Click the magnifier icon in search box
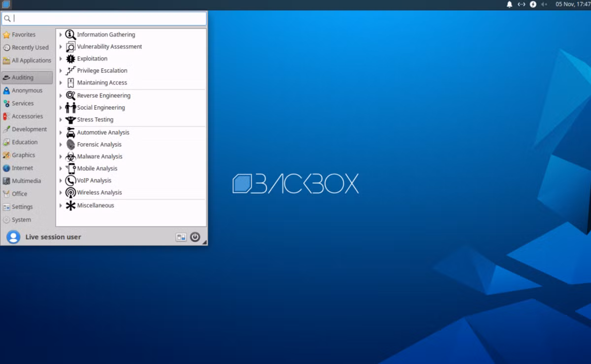The image size is (591, 364). pos(7,19)
